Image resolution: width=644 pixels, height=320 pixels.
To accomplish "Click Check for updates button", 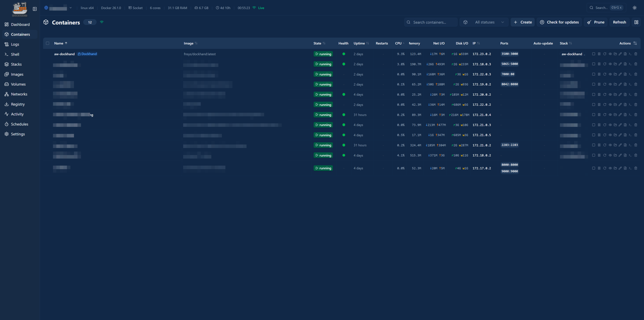I will [559, 22].
